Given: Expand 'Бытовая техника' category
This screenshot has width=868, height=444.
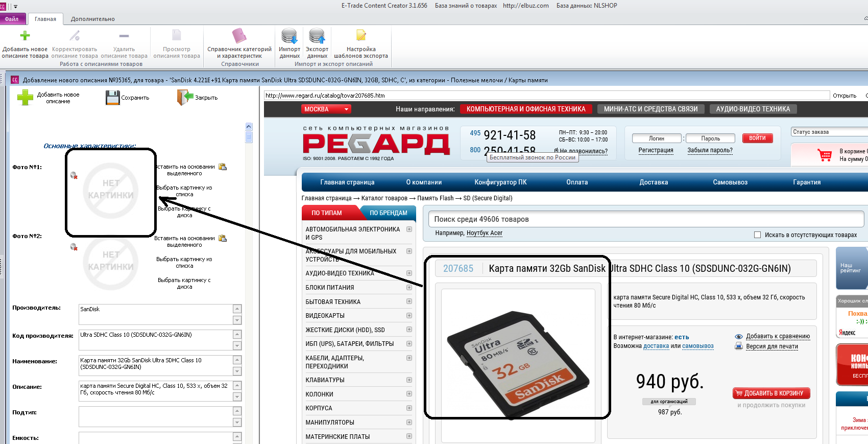Looking at the screenshot, I should pos(409,301).
